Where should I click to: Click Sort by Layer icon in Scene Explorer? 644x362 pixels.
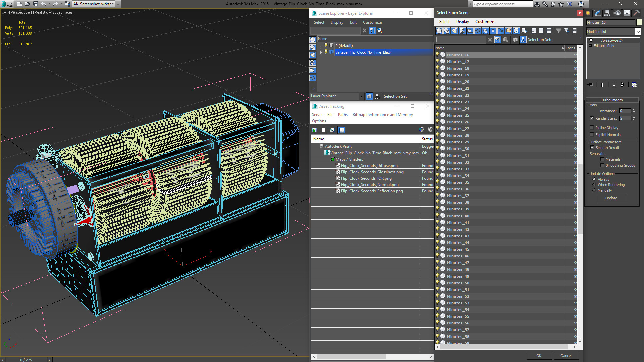point(369,96)
